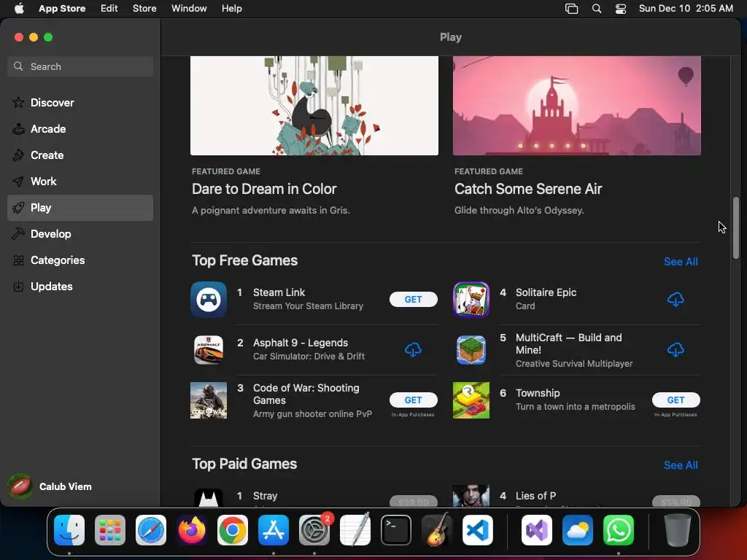
Task: Open Finder from the Dock
Action: tap(69, 530)
